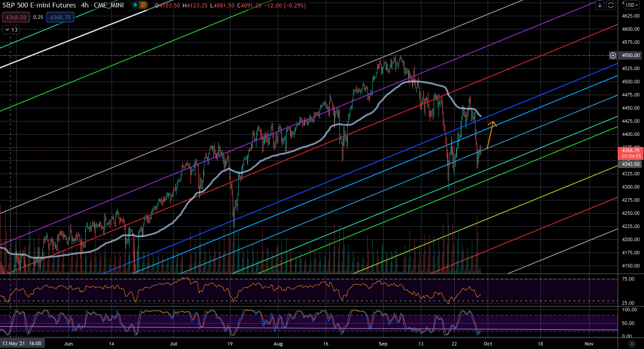Viewport: 644px width, 349px height.
Task: Click the plus icon beside the 4550.00 price
Action: tap(613, 56)
